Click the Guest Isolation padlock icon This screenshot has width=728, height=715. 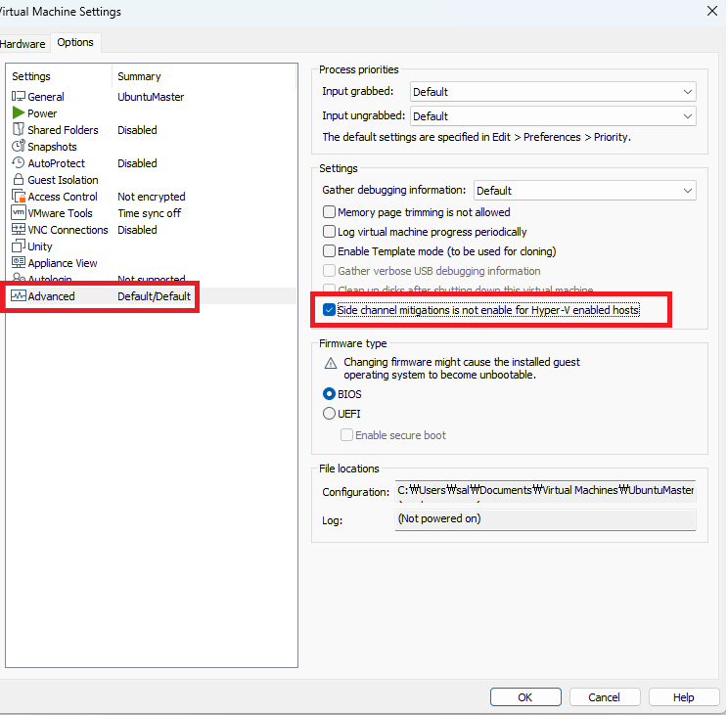(x=19, y=179)
